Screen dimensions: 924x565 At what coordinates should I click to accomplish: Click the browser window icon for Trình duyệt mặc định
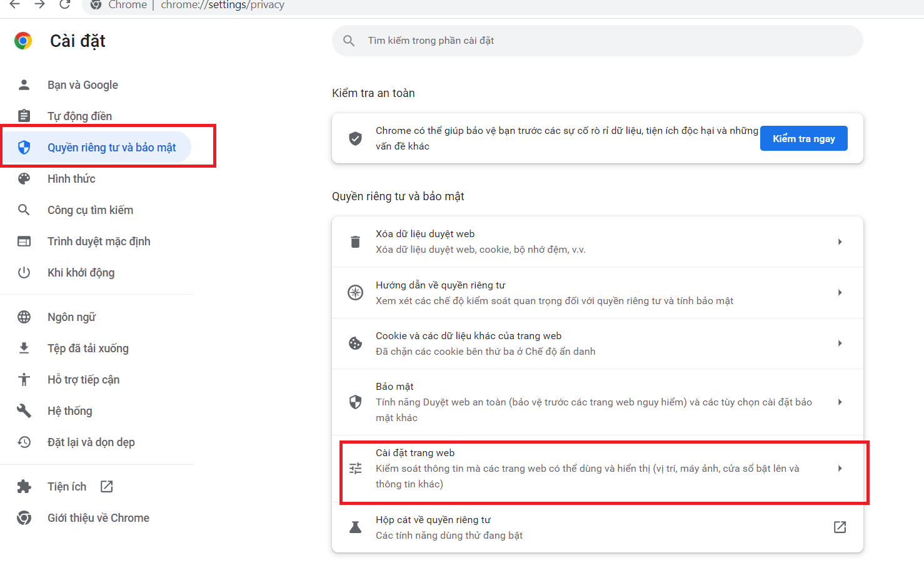tap(24, 241)
